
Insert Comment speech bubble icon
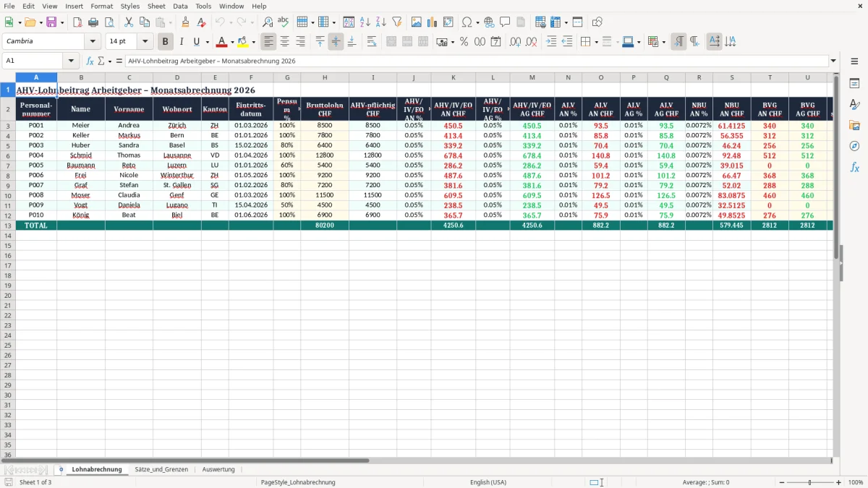(505, 22)
